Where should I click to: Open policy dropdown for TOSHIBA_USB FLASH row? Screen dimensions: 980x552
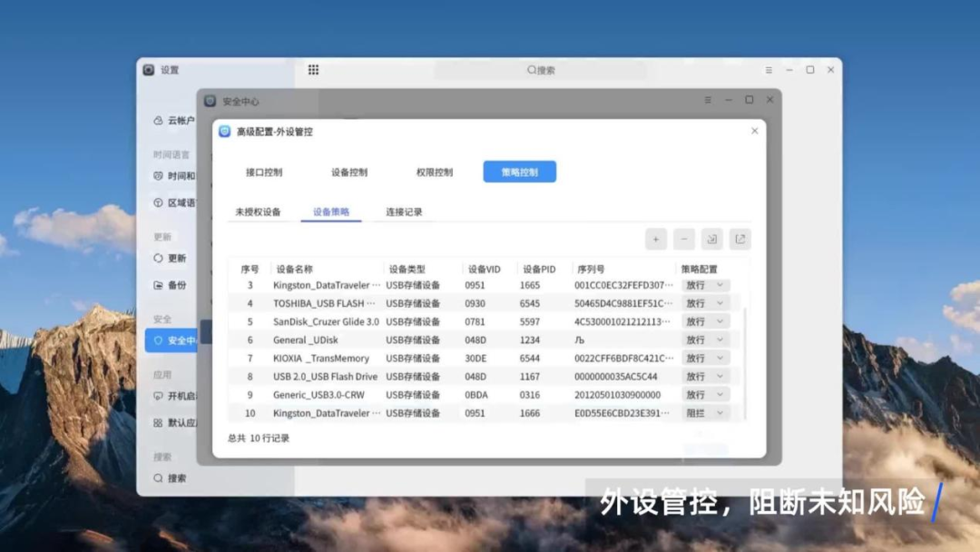pyautogui.click(x=705, y=303)
